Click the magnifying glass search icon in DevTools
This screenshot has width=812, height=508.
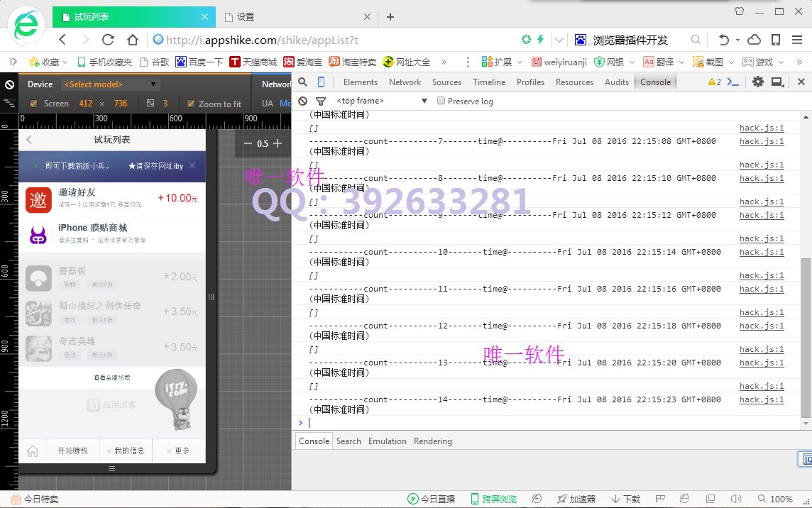point(302,82)
